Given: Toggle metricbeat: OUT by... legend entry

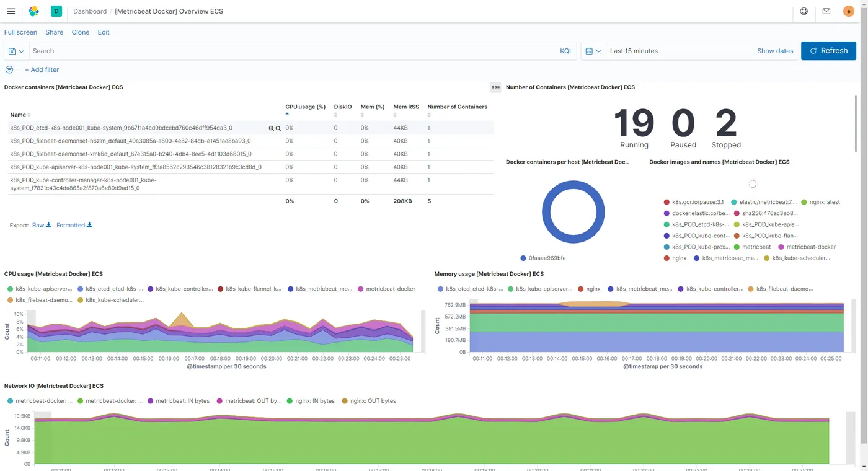Looking at the screenshot, I should click(x=249, y=401).
